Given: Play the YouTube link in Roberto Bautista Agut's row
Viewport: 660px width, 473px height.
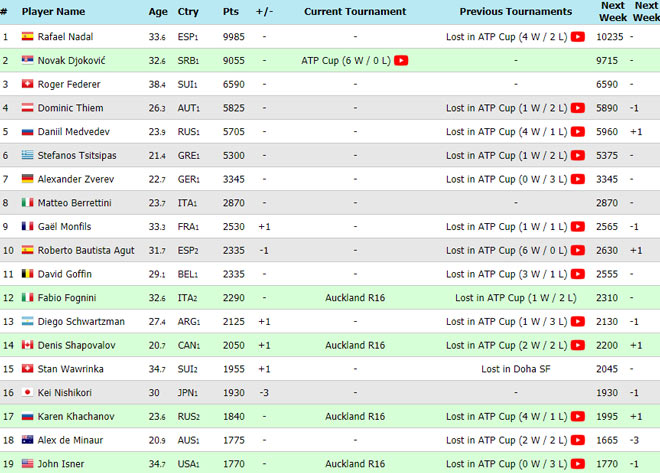Looking at the screenshot, I should click(x=577, y=250).
